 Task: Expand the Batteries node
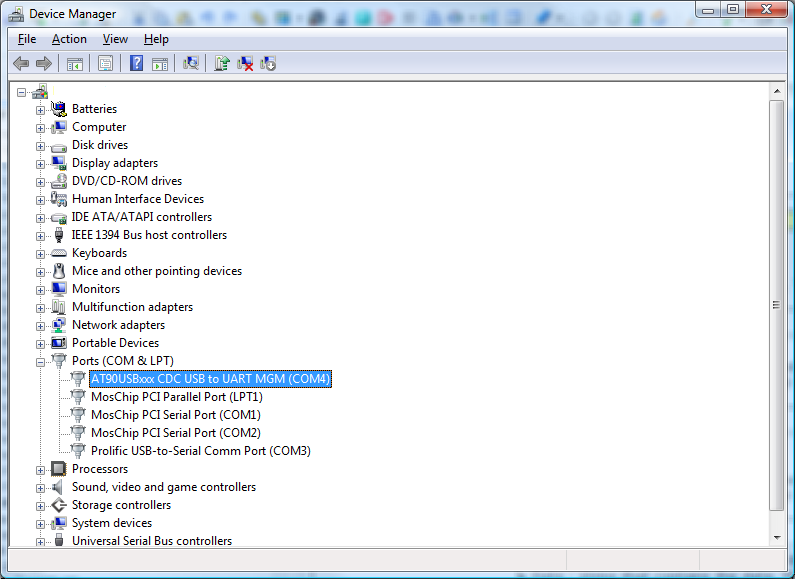tap(40, 110)
